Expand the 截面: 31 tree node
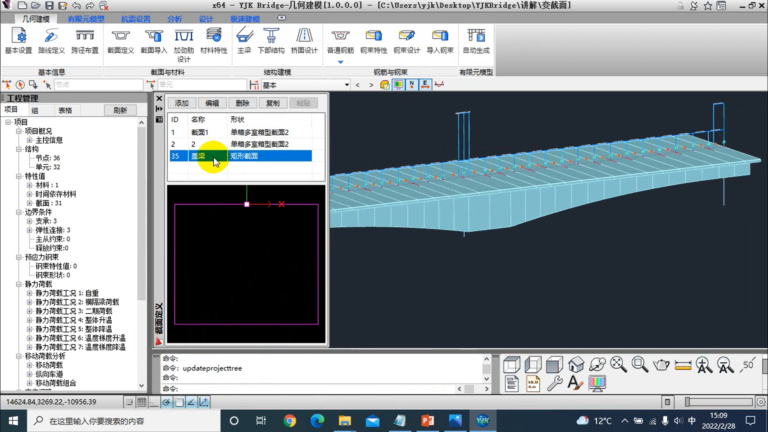The height and width of the screenshot is (432, 768). point(29,203)
